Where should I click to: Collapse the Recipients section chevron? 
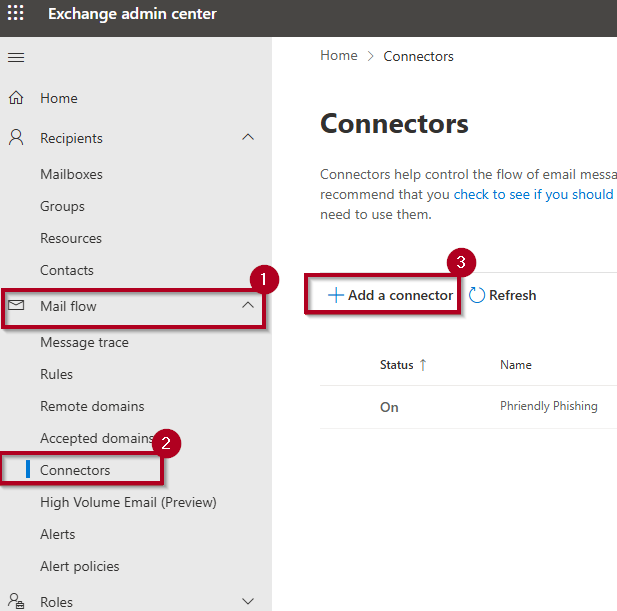[248, 138]
